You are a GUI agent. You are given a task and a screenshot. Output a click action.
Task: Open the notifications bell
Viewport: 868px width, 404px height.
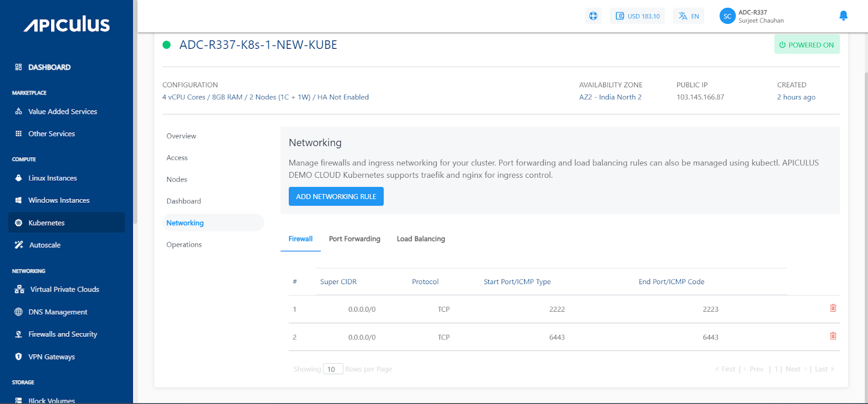pyautogui.click(x=843, y=16)
